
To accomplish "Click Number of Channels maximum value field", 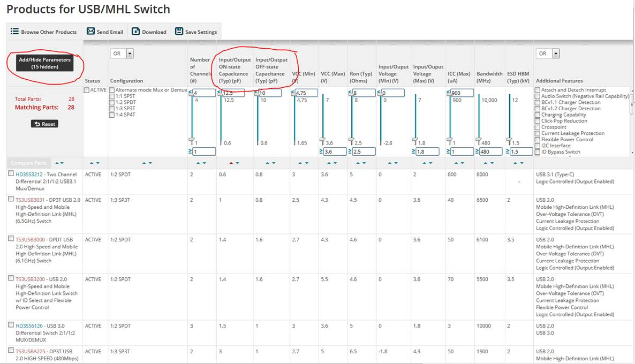I will [x=204, y=93].
